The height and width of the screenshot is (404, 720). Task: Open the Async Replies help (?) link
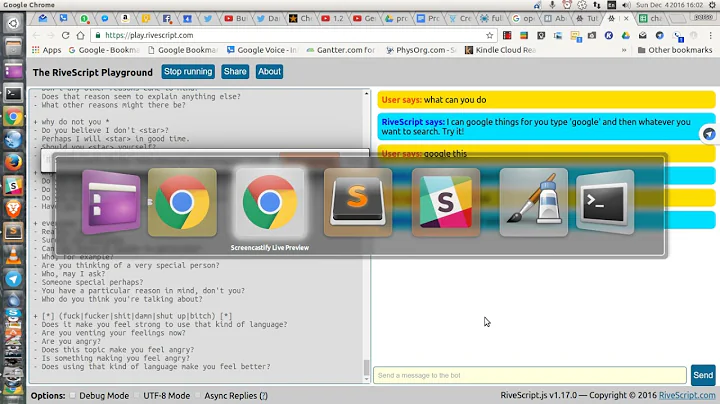click(x=263, y=395)
